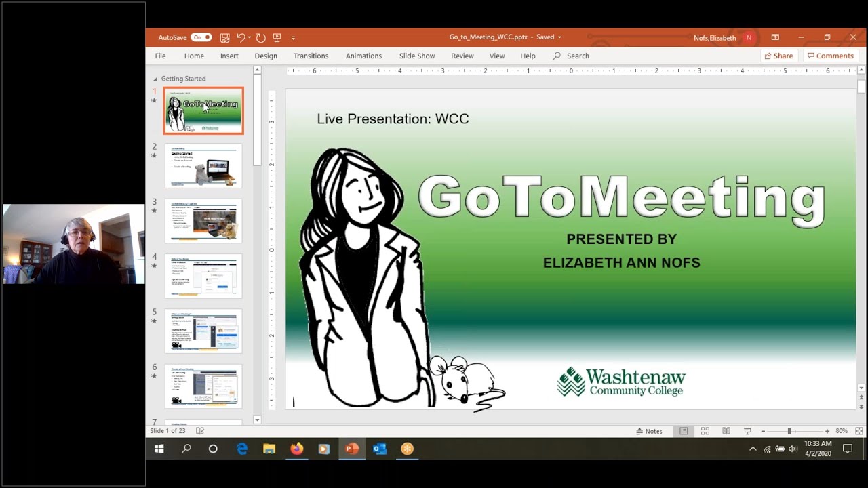868x488 pixels.
Task: Select slide 2 thumbnail
Action: (203, 165)
